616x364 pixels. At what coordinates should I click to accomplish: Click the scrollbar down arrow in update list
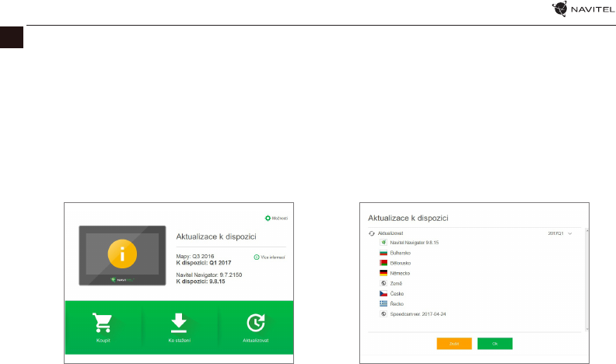pyautogui.click(x=587, y=329)
